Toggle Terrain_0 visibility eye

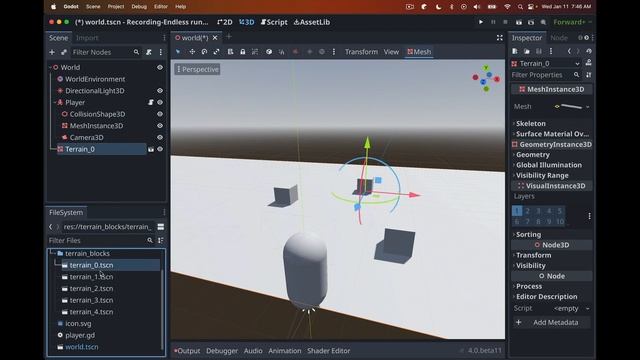160,149
